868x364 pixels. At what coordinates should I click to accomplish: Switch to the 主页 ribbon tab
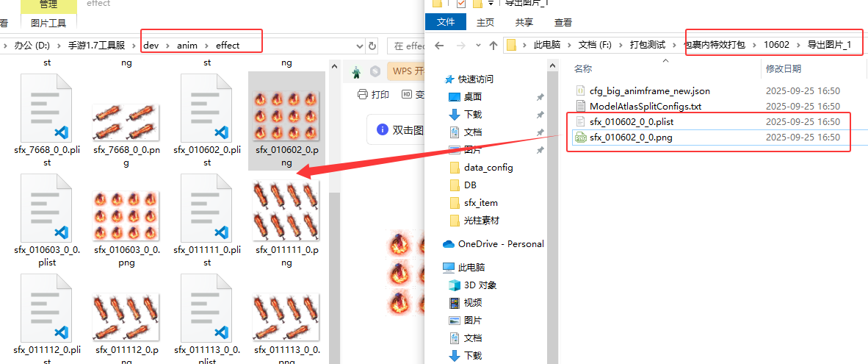[x=485, y=23]
